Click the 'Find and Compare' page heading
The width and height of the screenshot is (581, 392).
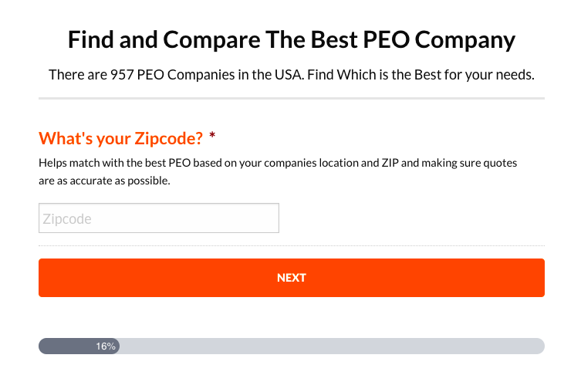pos(291,40)
